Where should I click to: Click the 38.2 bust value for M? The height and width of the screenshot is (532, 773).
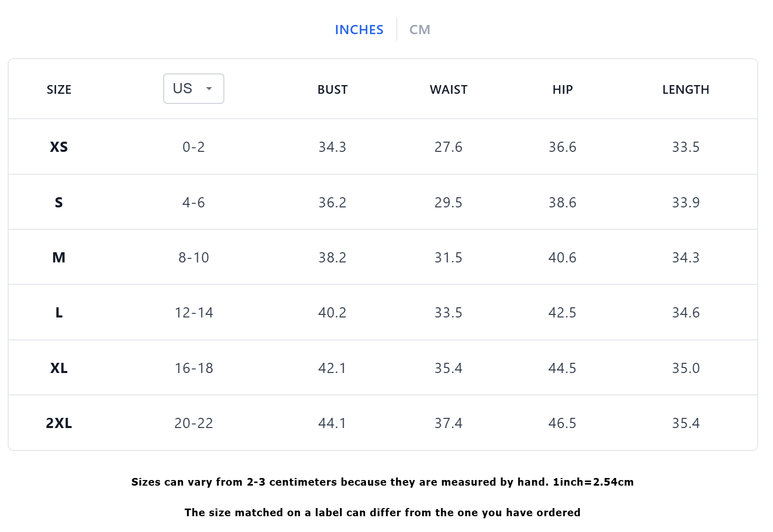point(332,257)
